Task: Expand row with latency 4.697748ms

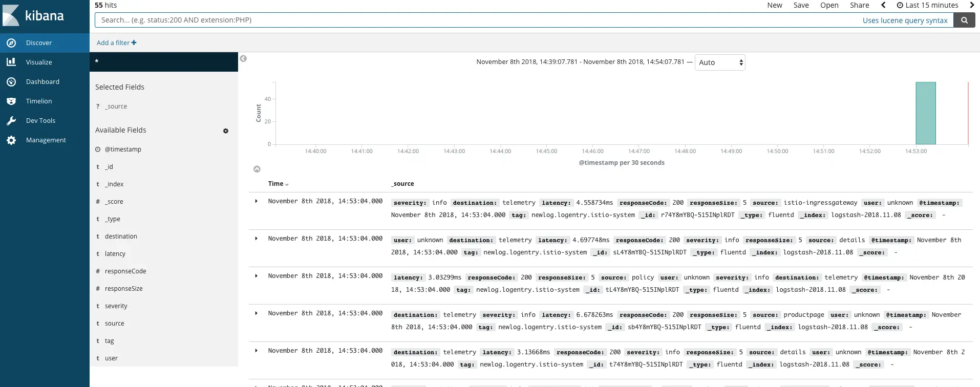Action: (x=257, y=239)
